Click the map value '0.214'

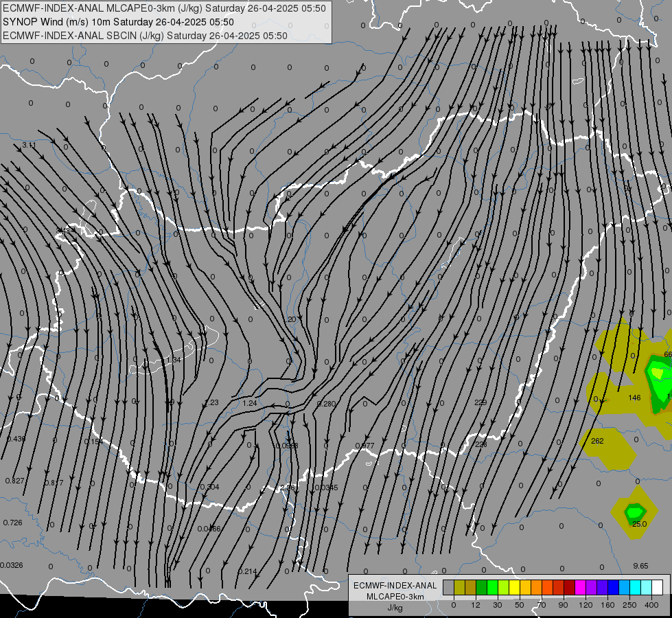click(x=248, y=571)
